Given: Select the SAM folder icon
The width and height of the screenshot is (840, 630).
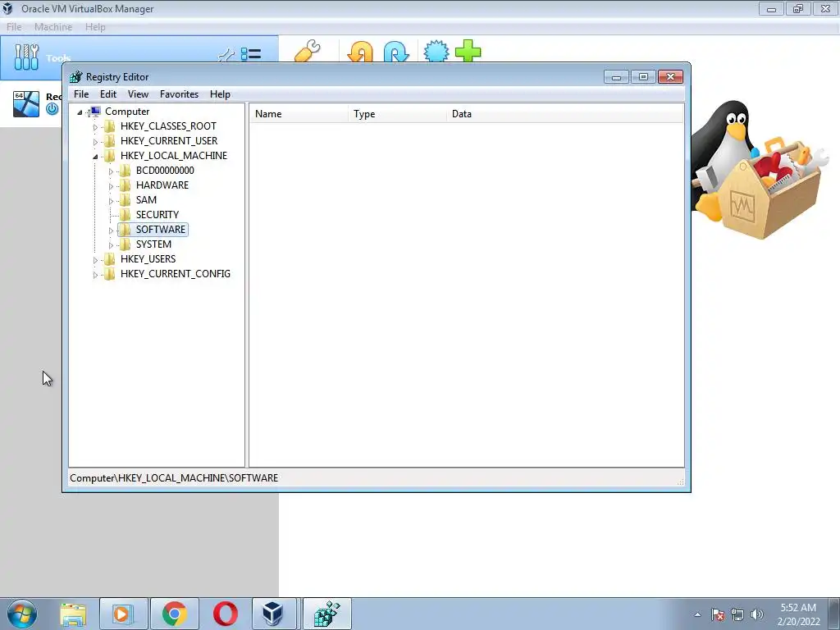Looking at the screenshot, I should [x=125, y=200].
